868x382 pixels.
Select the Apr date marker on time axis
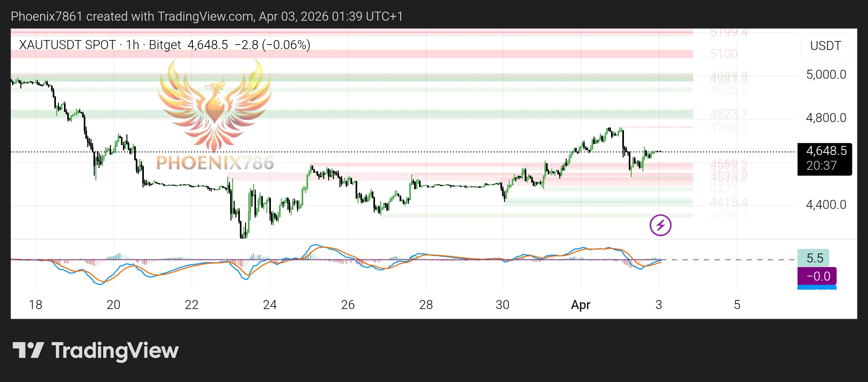pos(580,305)
